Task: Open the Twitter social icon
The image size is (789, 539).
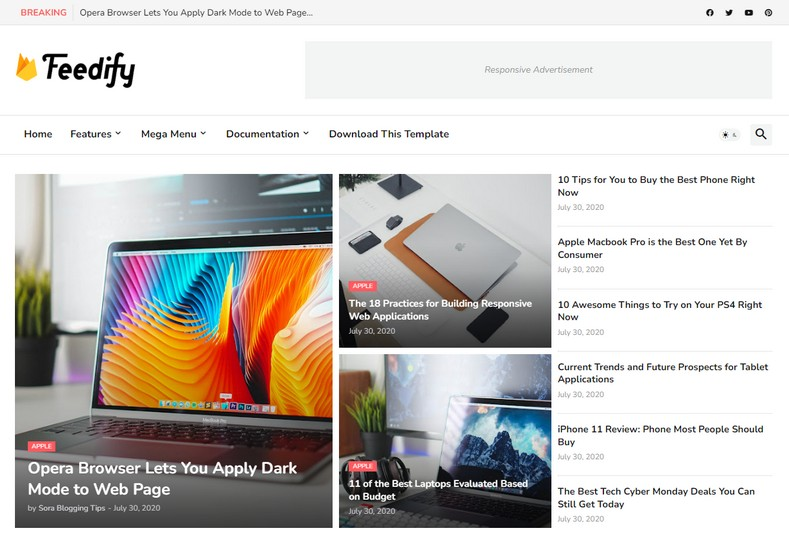Action: (x=729, y=13)
